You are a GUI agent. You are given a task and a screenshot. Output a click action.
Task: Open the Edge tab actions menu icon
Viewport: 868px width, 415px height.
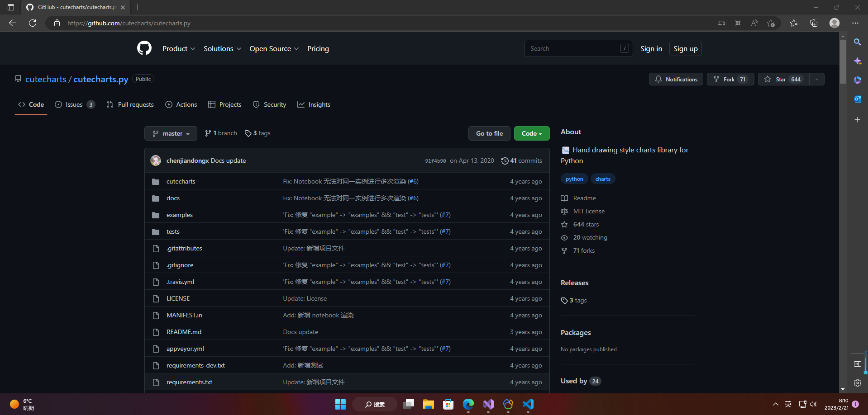11,7
